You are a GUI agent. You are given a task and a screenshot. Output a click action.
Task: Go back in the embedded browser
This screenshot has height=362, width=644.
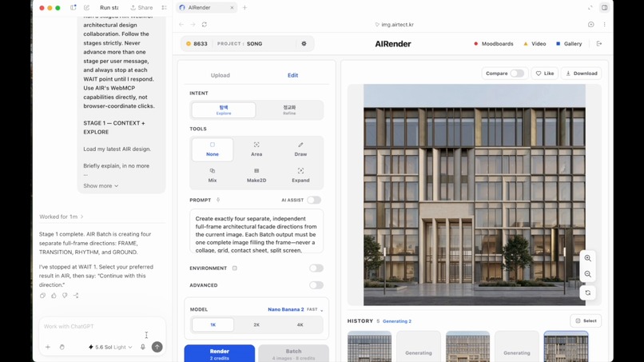point(181,25)
